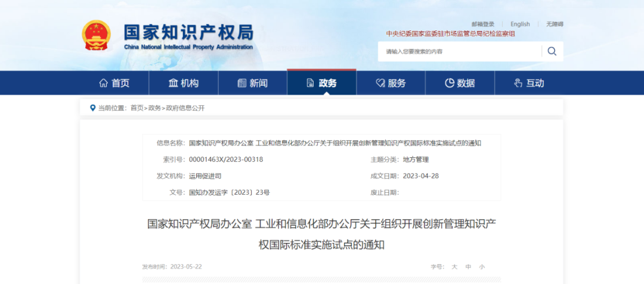Click the pie chart icon beside 数据

(450, 83)
